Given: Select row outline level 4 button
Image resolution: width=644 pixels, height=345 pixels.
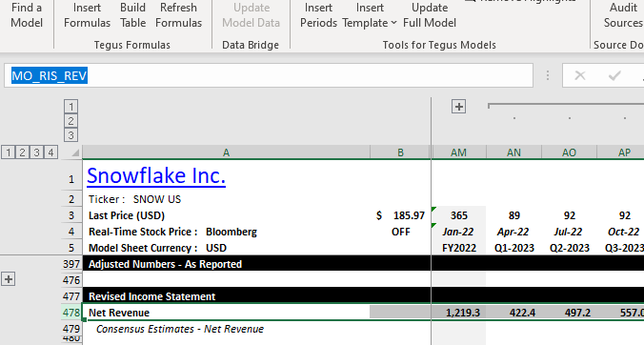Looking at the screenshot, I should pyautogui.click(x=50, y=152).
